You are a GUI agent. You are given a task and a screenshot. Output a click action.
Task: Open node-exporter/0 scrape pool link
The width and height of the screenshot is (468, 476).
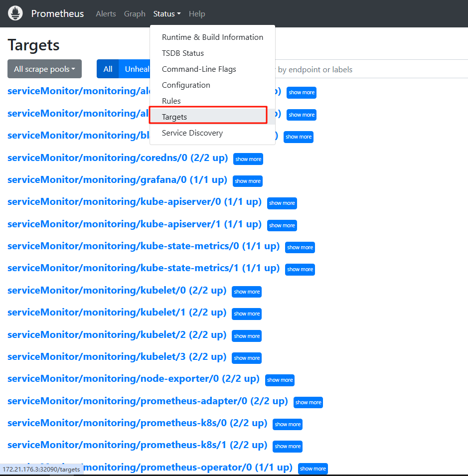[x=134, y=378]
